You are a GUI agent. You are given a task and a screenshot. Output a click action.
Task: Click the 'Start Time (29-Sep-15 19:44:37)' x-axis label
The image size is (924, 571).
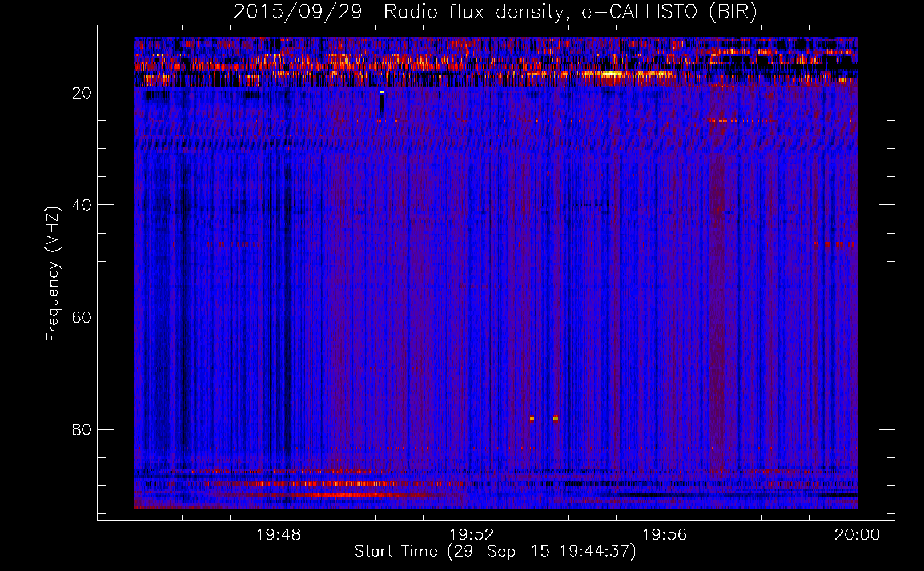(x=495, y=552)
